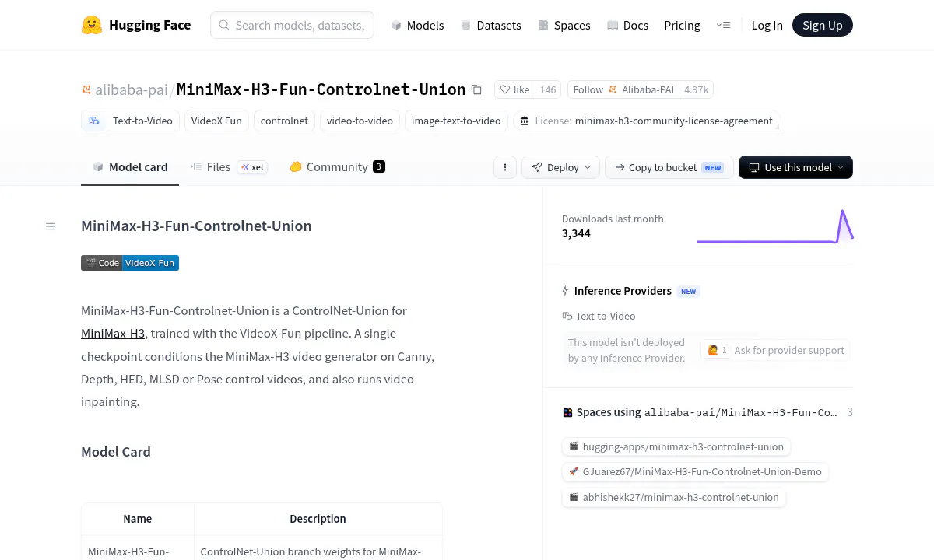
Task: Expand the more navigation menu icon
Action: click(723, 25)
